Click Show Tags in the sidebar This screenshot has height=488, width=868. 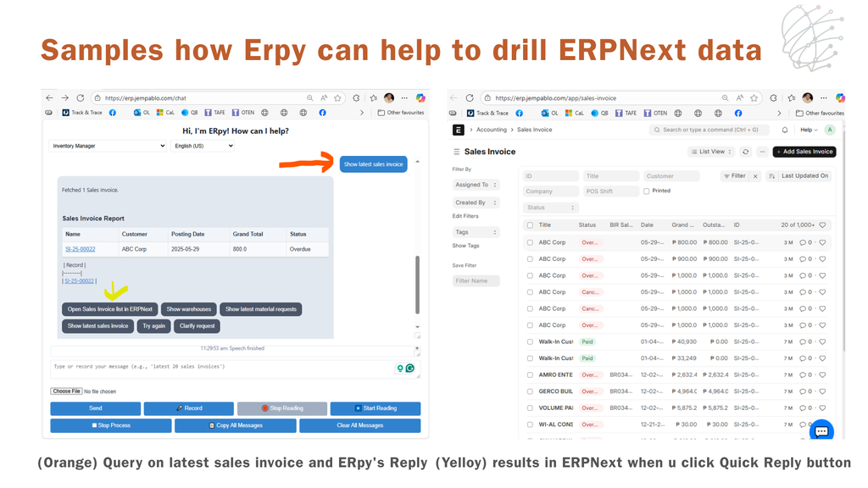pos(466,246)
